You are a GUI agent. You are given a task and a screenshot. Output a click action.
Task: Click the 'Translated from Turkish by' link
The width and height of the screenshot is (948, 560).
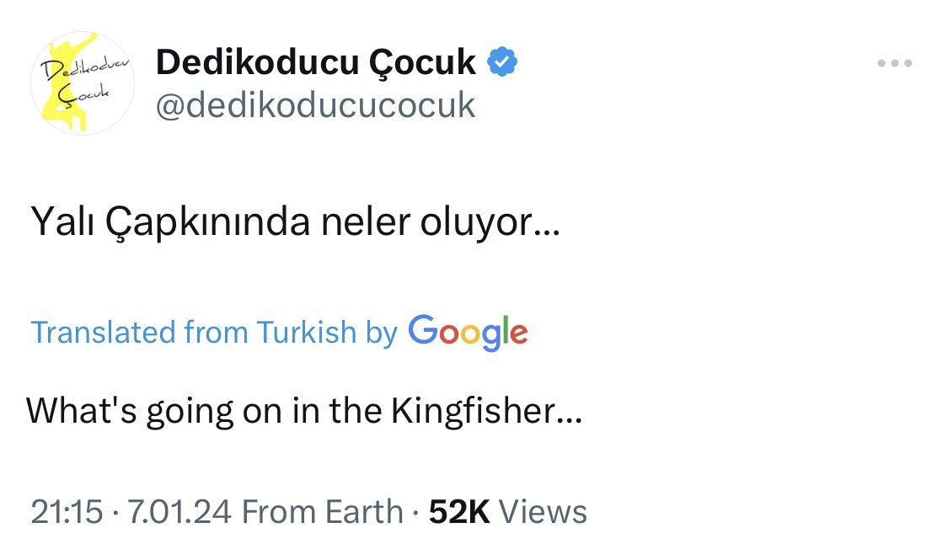click(x=213, y=332)
